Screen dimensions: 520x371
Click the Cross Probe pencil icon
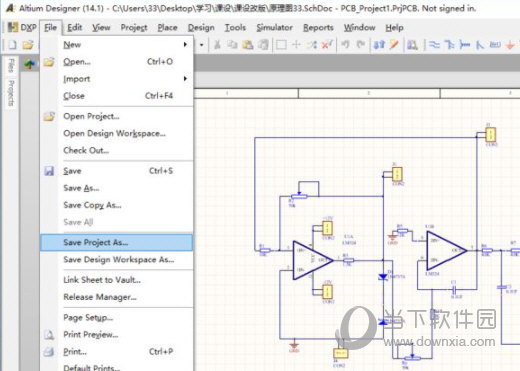pyautogui.click(x=394, y=45)
